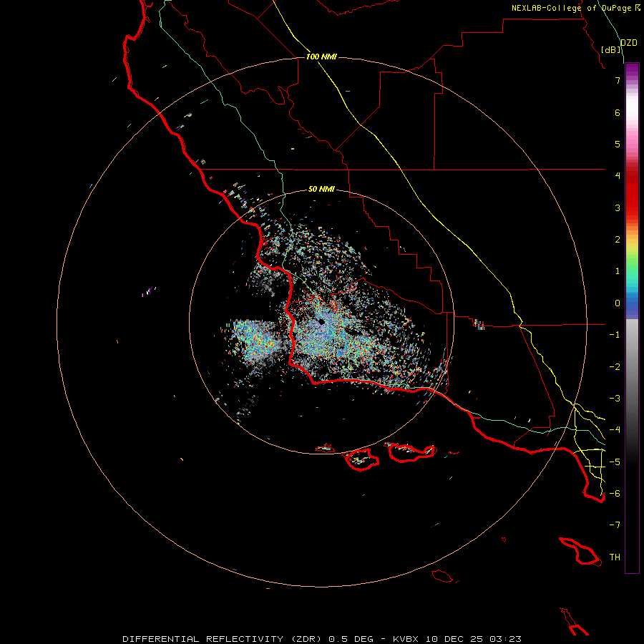
Task: Click the positive 3 value on the scale
Action: tap(618, 208)
